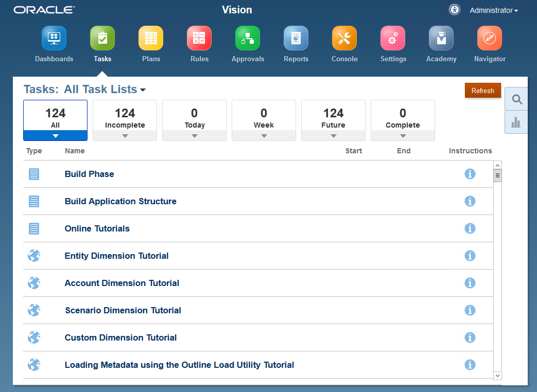Click the task list scrollbar thumb
Image resolution: width=537 pixels, height=392 pixels.
[498, 176]
